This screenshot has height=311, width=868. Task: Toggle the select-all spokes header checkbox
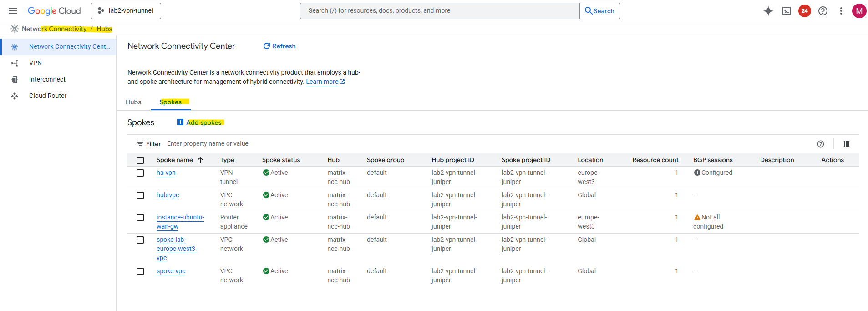tap(140, 160)
